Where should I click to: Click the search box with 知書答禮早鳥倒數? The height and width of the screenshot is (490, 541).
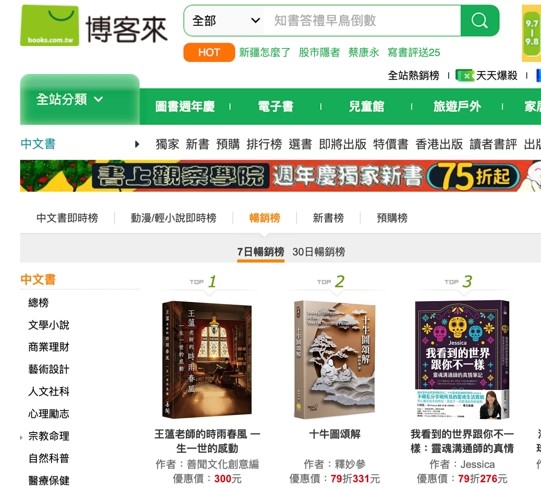click(x=362, y=21)
